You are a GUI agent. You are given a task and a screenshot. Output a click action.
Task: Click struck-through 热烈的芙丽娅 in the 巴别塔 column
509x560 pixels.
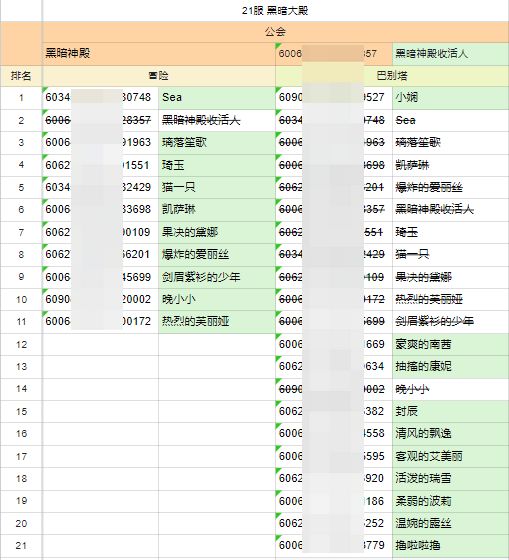click(450, 299)
